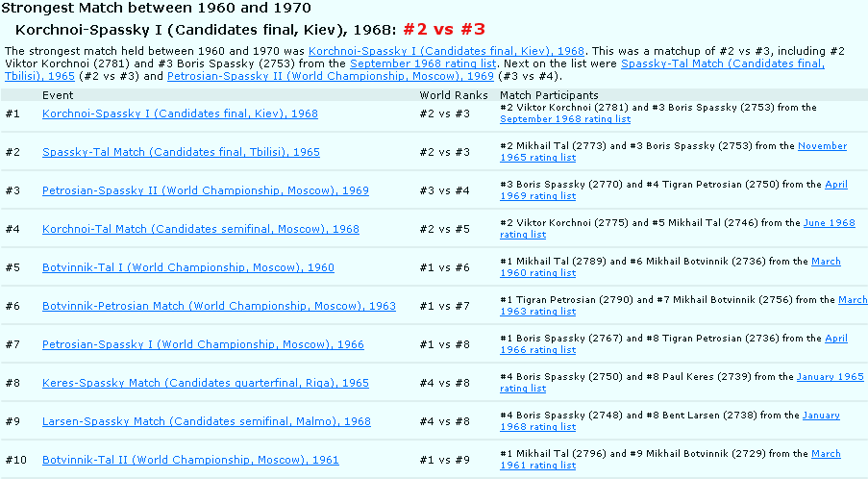The width and height of the screenshot is (868, 479).
Task: Open Botvinnik-Tal I World Championship 1960 link
Action: point(187,267)
